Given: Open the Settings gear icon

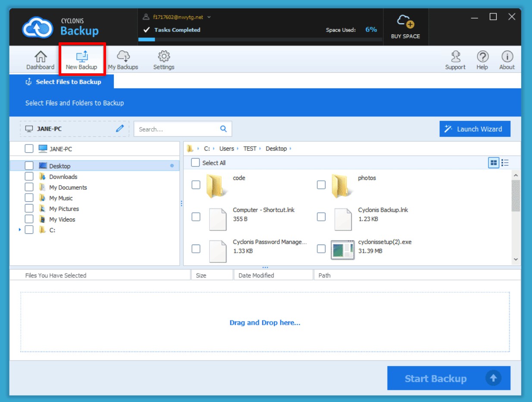Looking at the screenshot, I should [164, 57].
